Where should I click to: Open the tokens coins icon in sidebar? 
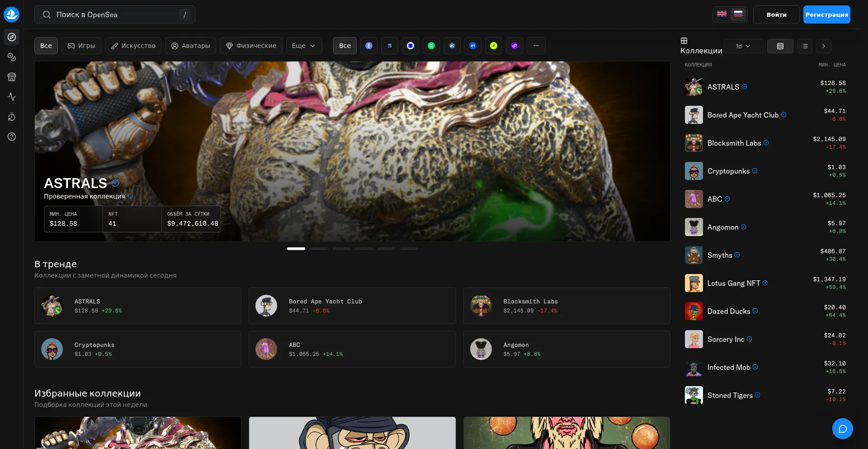[12, 57]
